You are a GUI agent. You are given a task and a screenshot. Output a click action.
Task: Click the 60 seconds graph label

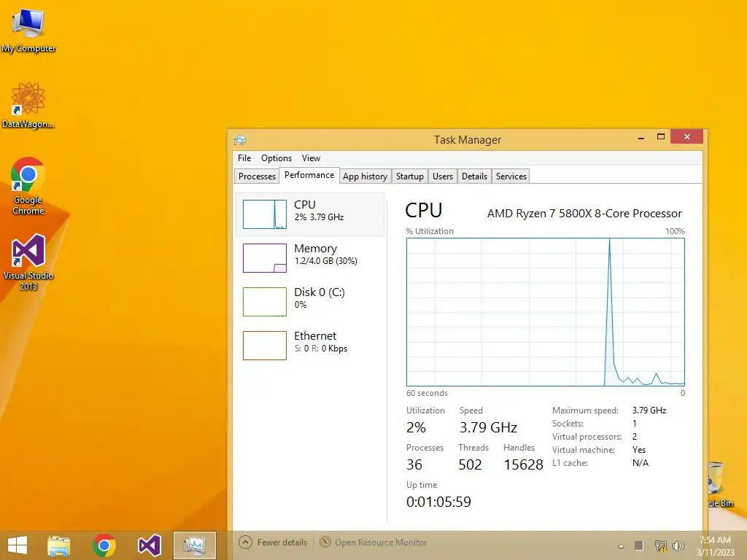(x=427, y=393)
